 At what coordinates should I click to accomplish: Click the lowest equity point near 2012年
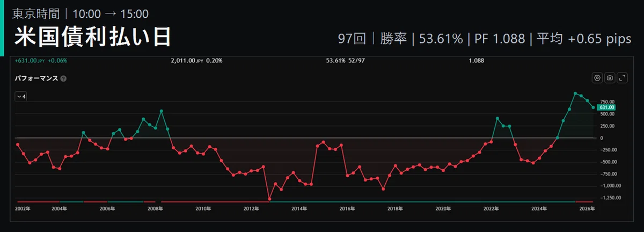[x=269, y=199]
